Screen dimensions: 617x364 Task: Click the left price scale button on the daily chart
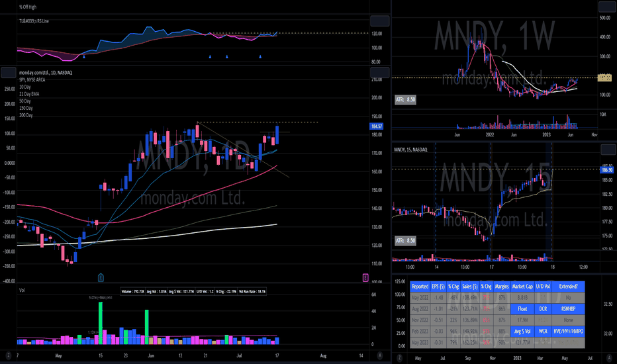tap(8, 72)
